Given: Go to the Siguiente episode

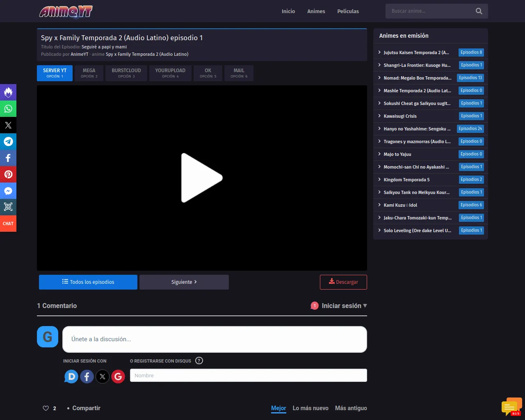Looking at the screenshot, I should pyautogui.click(x=184, y=282).
